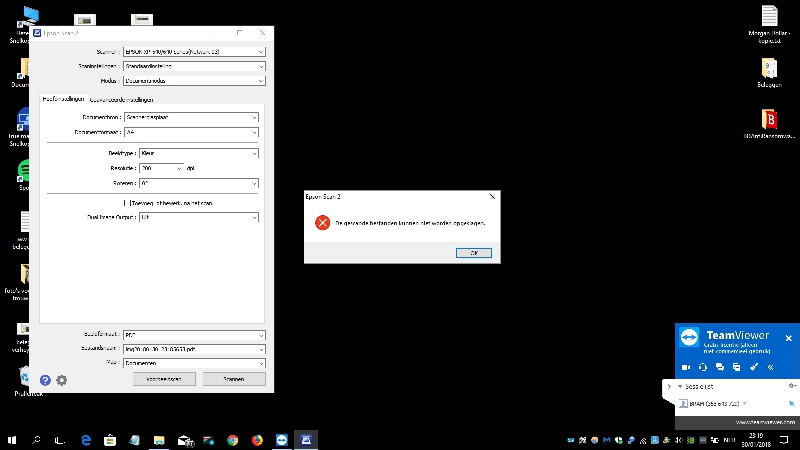Open the Documentformaat dropdown showing A4
Viewport: 800px width, 450px height.
[191, 132]
